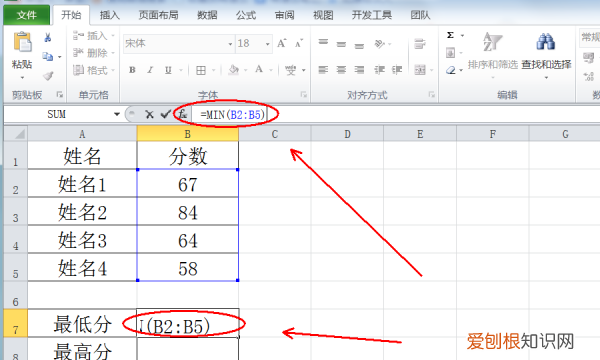Click the Borders icon
600x360 pixels.
pyautogui.click(x=201, y=70)
